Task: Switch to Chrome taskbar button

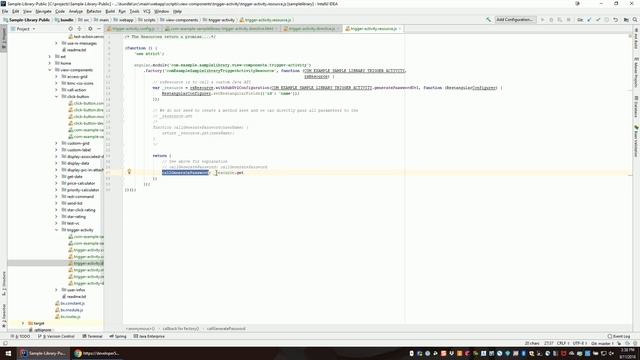Action: pos(97,353)
